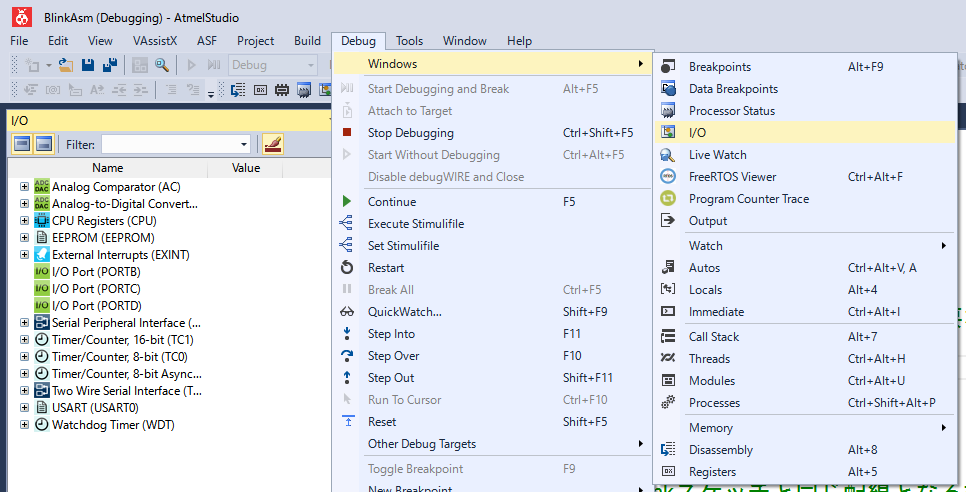Click the Live Watch magnifier icon
Image resolution: width=966 pixels, height=492 pixels.
(x=668, y=155)
